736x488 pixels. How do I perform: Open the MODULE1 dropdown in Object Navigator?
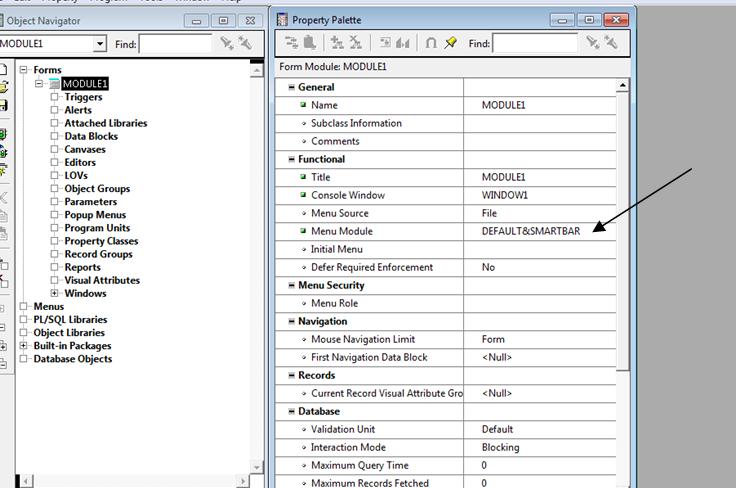[x=100, y=44]
